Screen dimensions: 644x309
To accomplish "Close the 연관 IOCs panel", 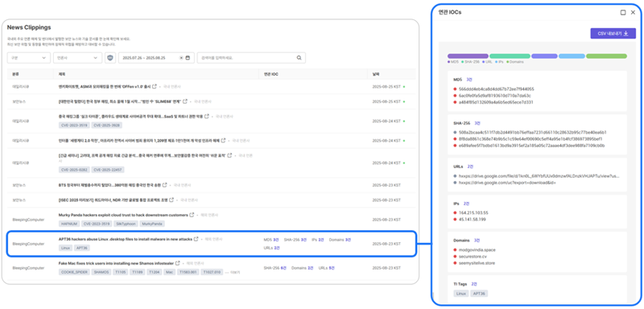I will 633,12.
